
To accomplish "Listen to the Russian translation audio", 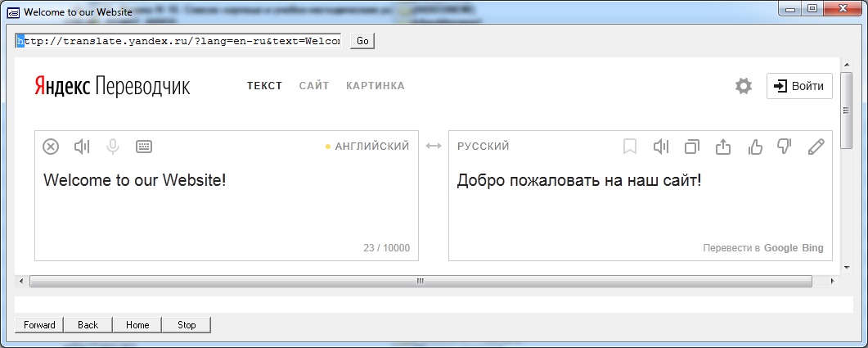I will pos(661,147).
